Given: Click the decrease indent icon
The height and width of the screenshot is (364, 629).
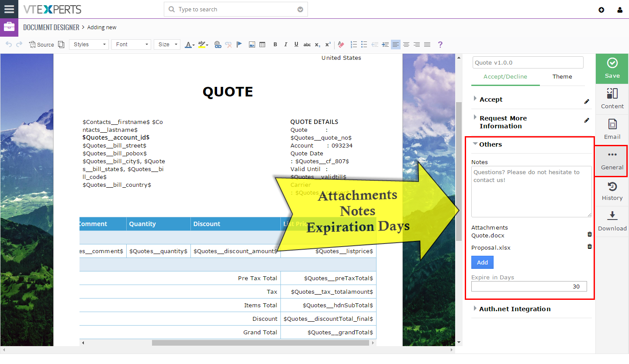Looking at the screenshot, I should 375,45.
